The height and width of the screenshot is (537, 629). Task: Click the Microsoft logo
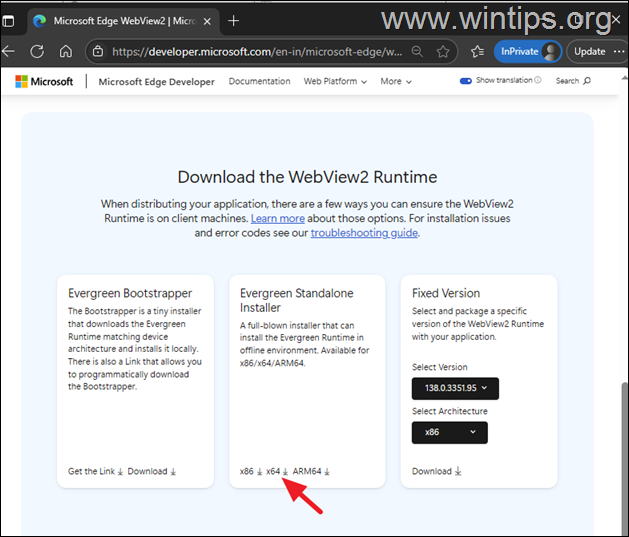click(x=44, y=81)
